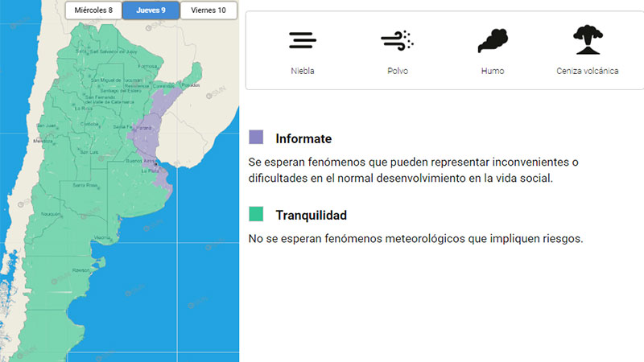The height and width of the screenshot is (362, 644).
Task: Select Mendoza on the map
Action: tap(42, 142)
